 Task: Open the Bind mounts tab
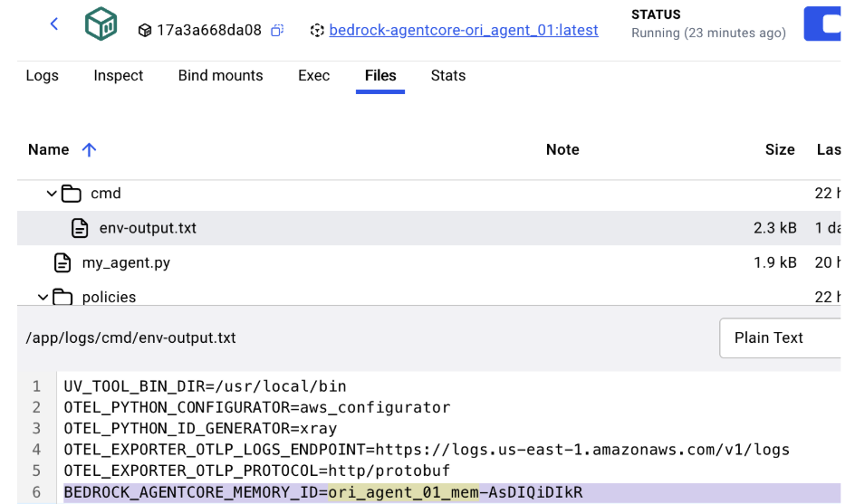[x=220, y=75]
